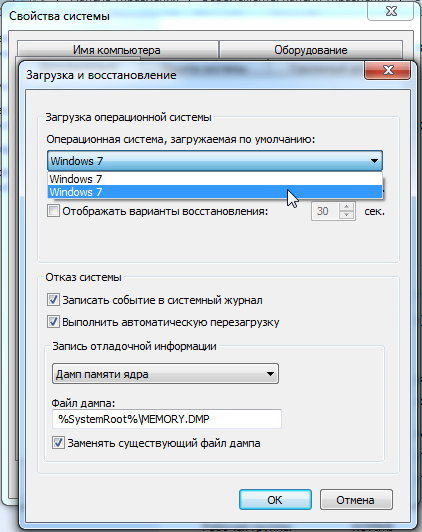Cancel with the Отмена button
422x532 pixels.
356,500
